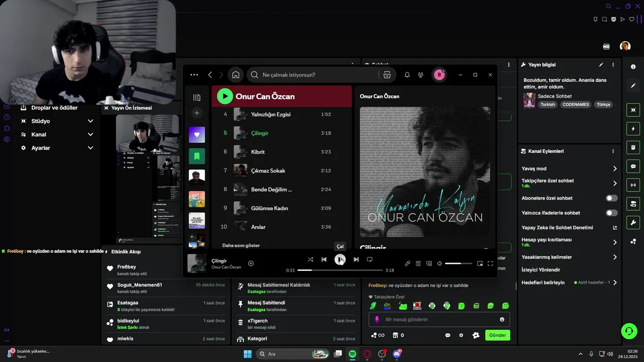Toggle shuffle in the Spotify player
The height and width of the screenshot is (362, 644).
tap(310, 259)
